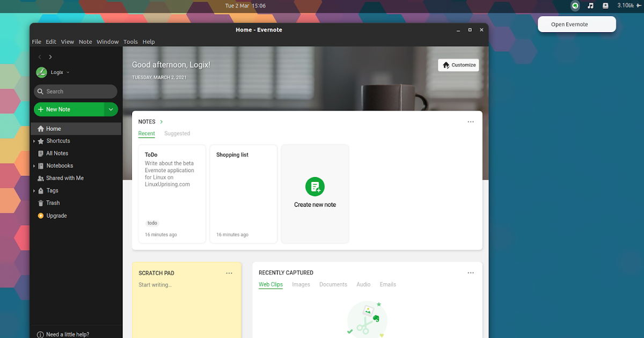
Task: Click Start writing in Scratch Pad
Action: pyautogui.click(x=155, y=285)
